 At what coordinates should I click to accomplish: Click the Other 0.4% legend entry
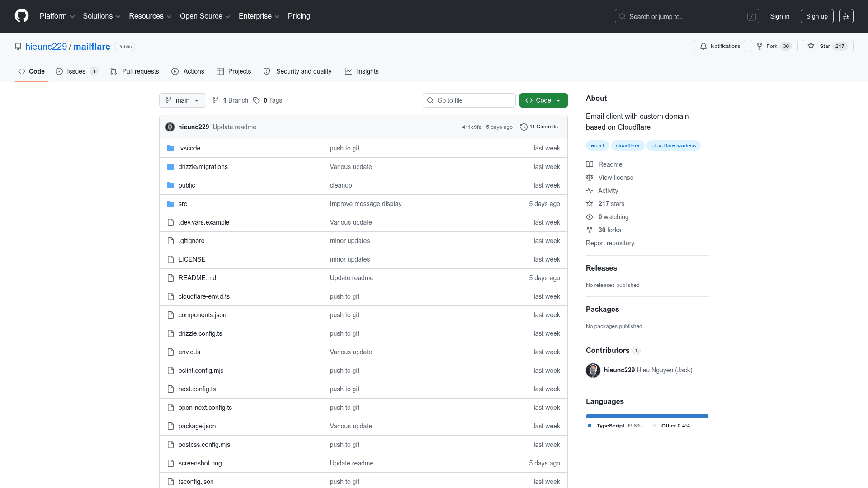(671, 426)
